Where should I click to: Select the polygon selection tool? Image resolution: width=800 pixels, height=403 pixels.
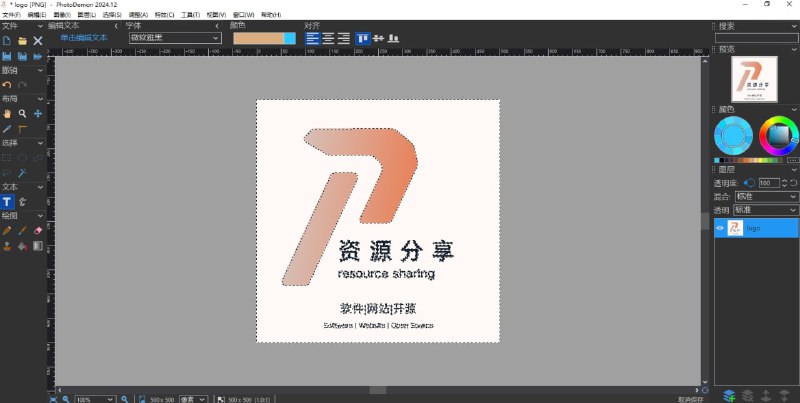(x=38, y=158)
